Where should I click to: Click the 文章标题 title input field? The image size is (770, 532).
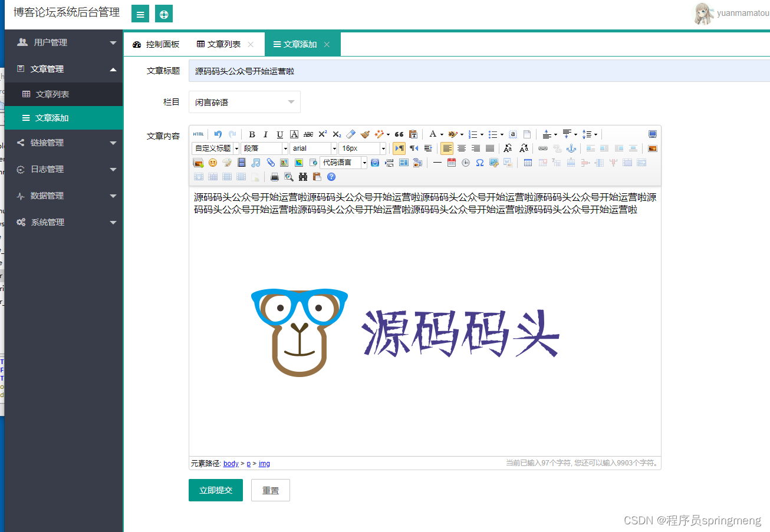(479, 71)
